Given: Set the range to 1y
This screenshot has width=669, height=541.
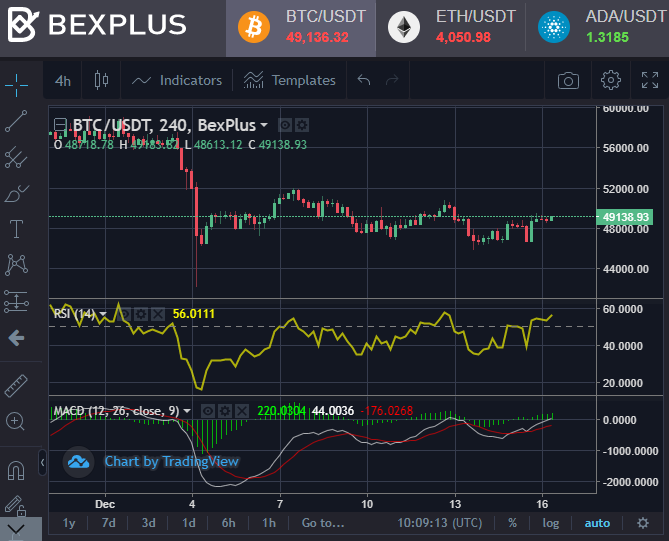Looking at the screenshot, I should click(69, 523).
